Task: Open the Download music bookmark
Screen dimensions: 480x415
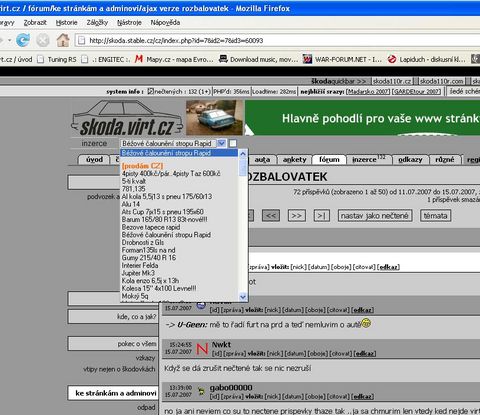Action: (258, 59)
